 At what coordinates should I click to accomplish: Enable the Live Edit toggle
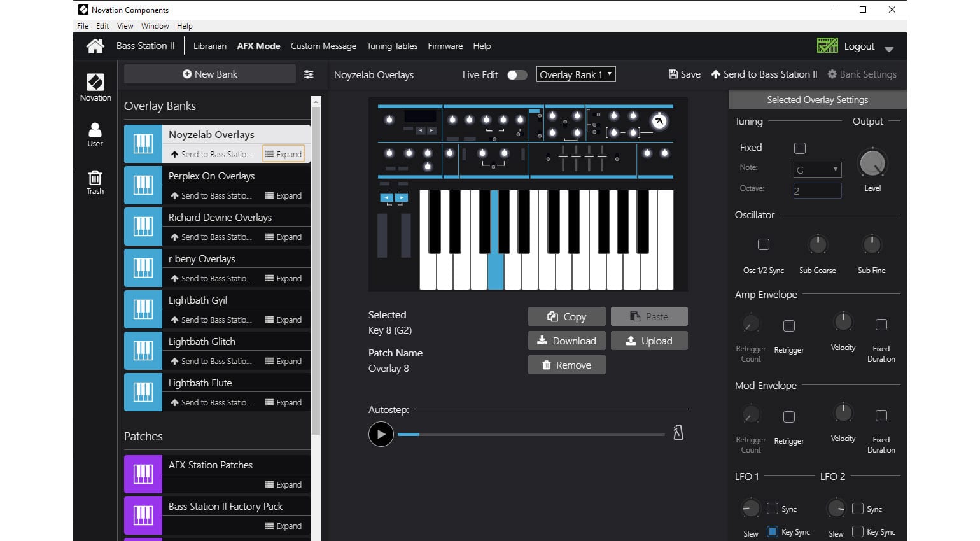click(x=517, y=74)
